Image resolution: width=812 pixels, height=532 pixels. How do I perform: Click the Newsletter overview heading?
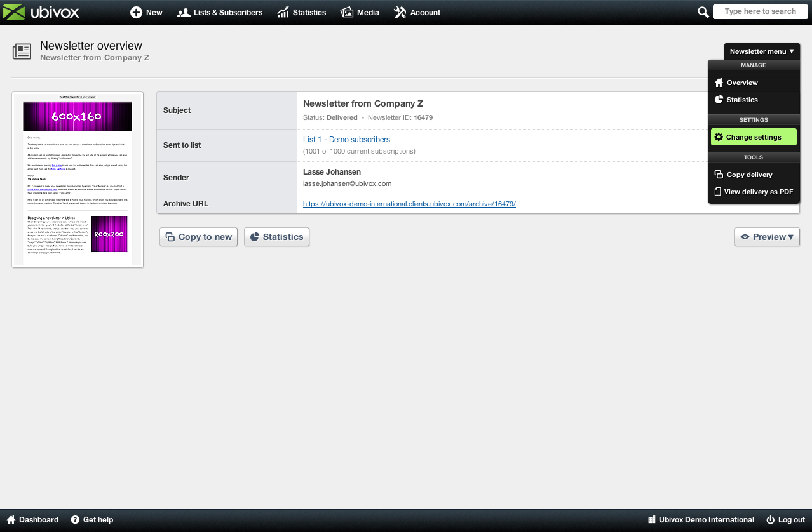click(91, 46)
